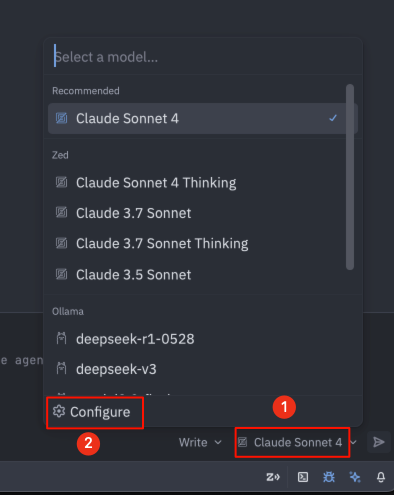
Task: Open the Claude Sonnet 4 model selector
Action: 292,442
